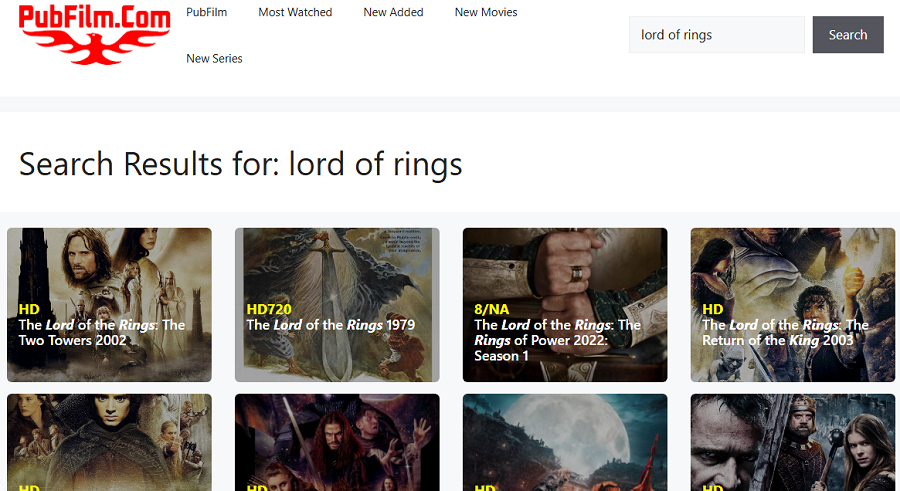The width and height of the screenshot is (900, 491).
Task: Open the full moon poster in second row
Action: 565,442
